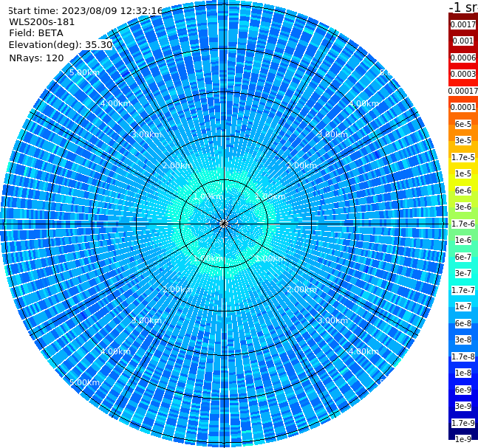
Task: Select the 0.0017 colorbar label
Action: tap(463, 24)
